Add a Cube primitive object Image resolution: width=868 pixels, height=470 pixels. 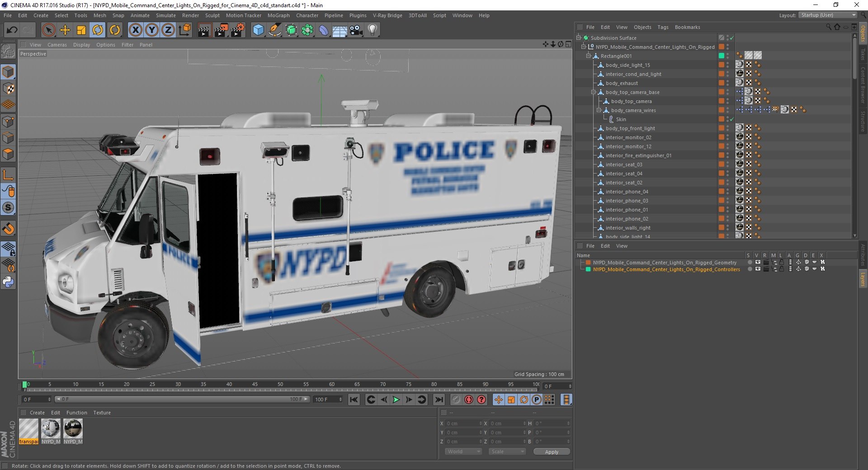(x=258, y=30)
